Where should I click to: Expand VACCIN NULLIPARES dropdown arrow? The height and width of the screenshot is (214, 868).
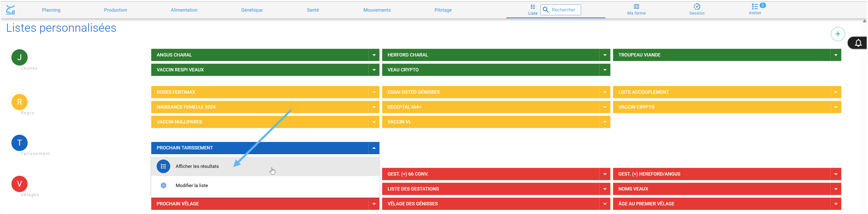click(x=374, y=122)
